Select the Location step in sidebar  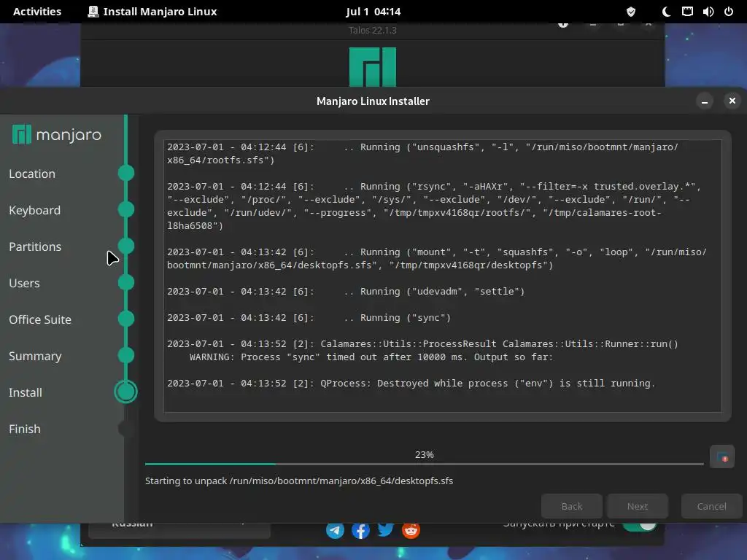pos(32,174)
